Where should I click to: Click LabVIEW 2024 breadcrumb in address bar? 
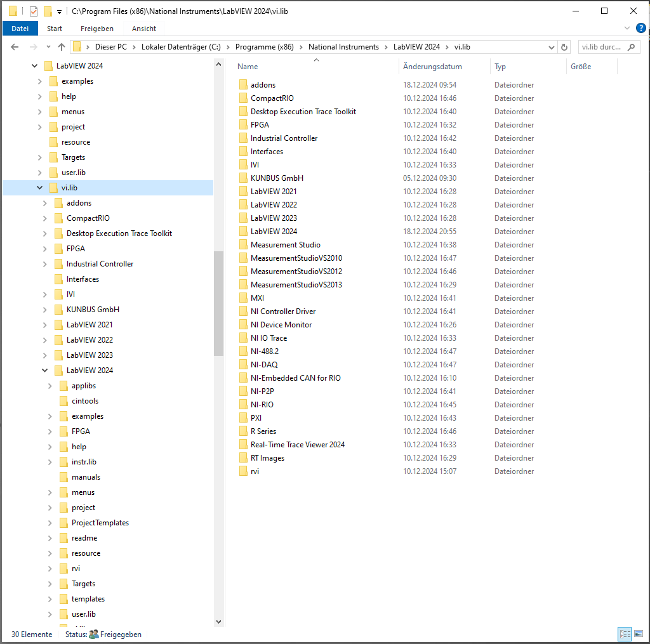tap(416, 47)
